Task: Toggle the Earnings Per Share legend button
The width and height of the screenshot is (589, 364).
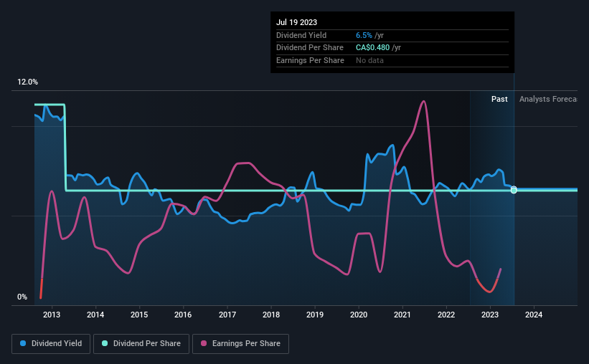Action: (240, 344)
